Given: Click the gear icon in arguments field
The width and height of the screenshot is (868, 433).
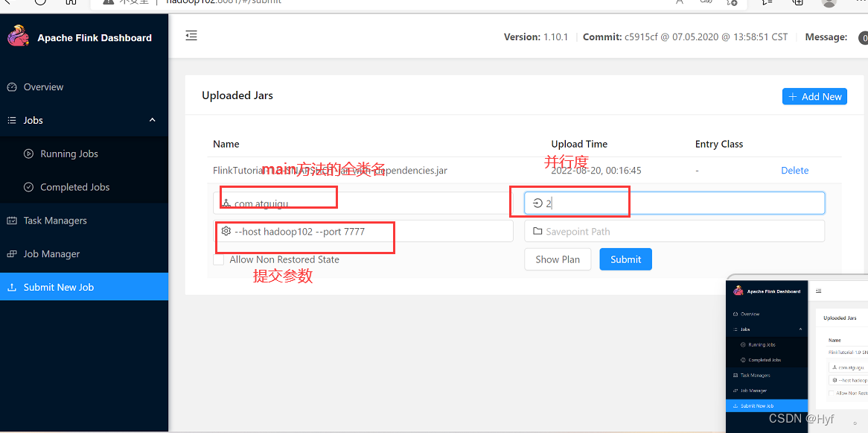Looking at the screenshot, I should (x=226, y=230).
